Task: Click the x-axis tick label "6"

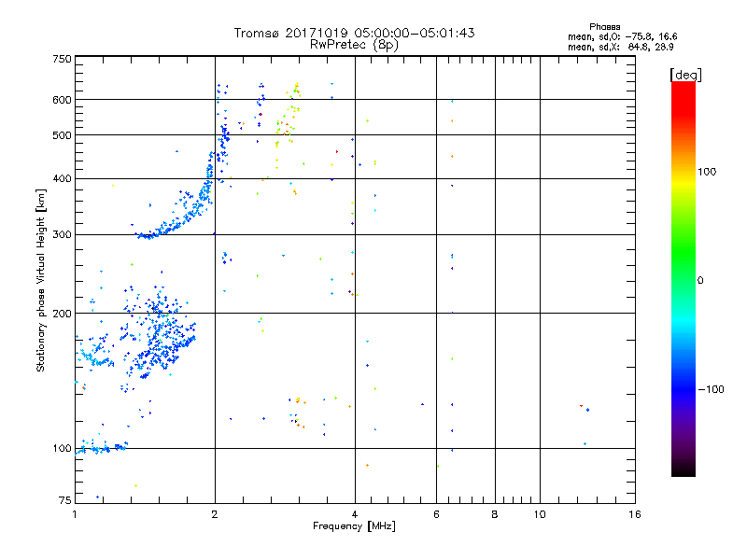Action: pyautogui.click(x=436, y=514)
